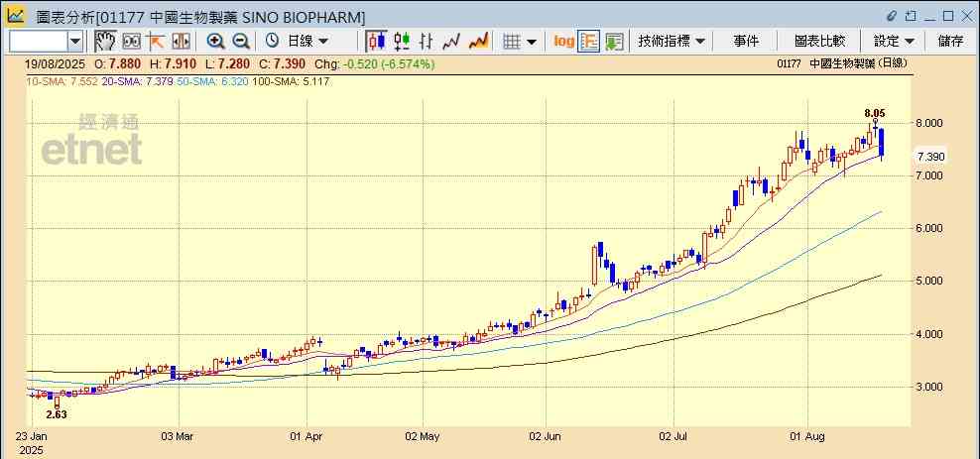980x459 pixels.
Task: Toggle the green volume panel button
Action: click(614, 42)
